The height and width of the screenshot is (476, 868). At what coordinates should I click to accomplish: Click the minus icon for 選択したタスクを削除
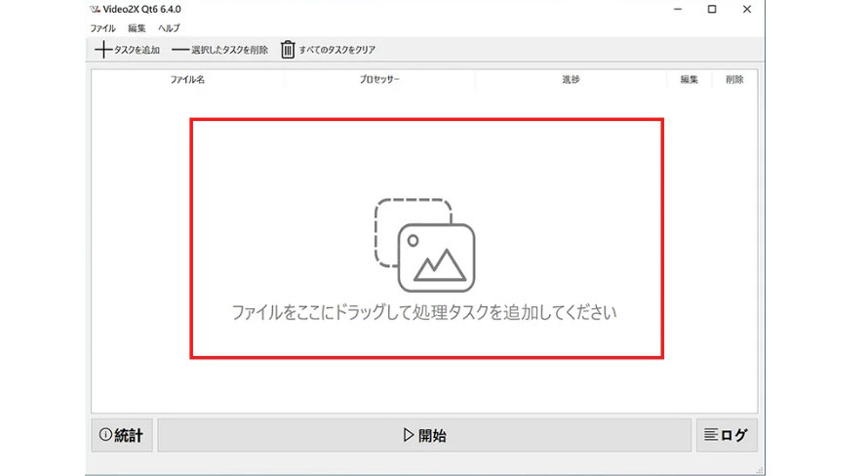180,50
